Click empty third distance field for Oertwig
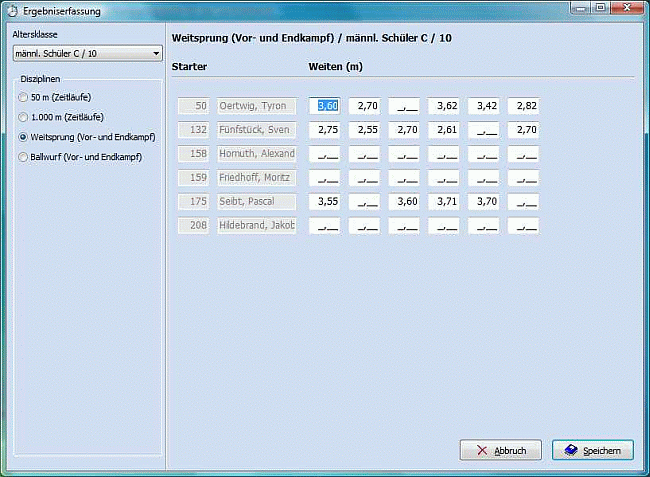Image resolution: width=650 pixels, height=477 pixels. point(404,106)
